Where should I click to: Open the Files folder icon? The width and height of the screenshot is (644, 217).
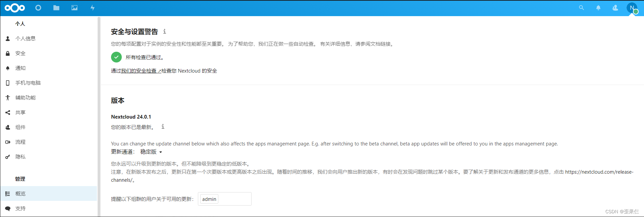pos(56,8)
